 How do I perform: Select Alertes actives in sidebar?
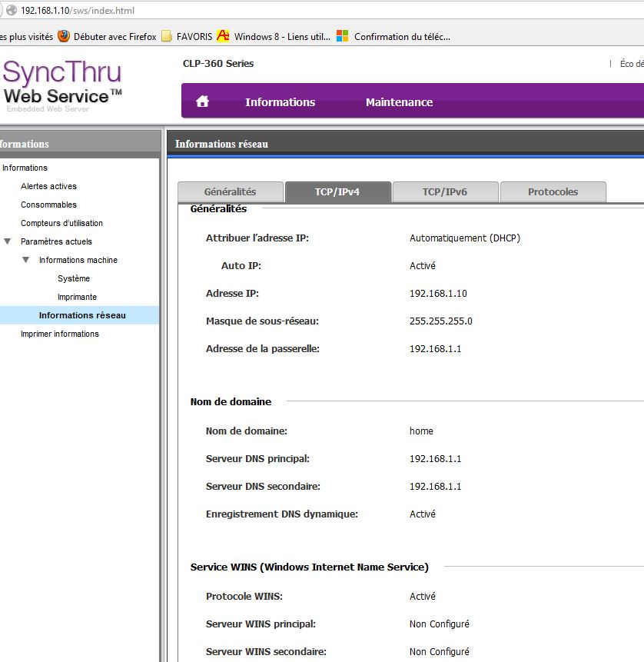pyautogui.click(x=48, y=186)
